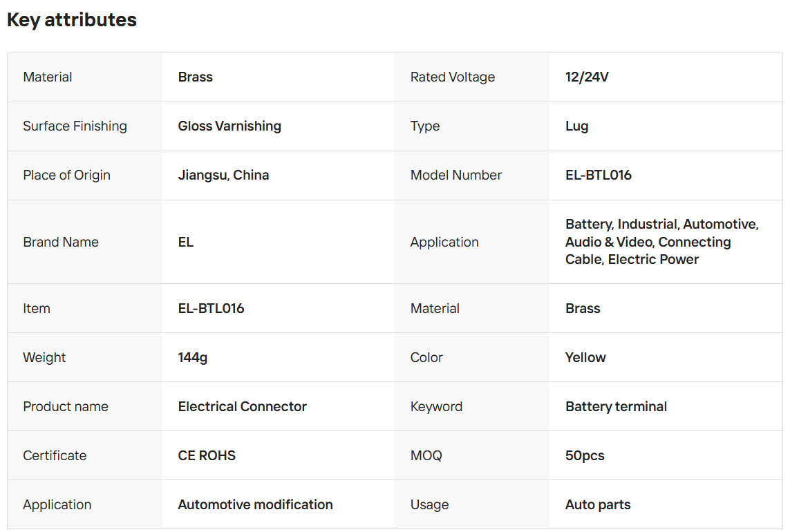The width and height of the screenshot is (790, 532).
Task: Click the Auto parts usage value
Action: 598,505
